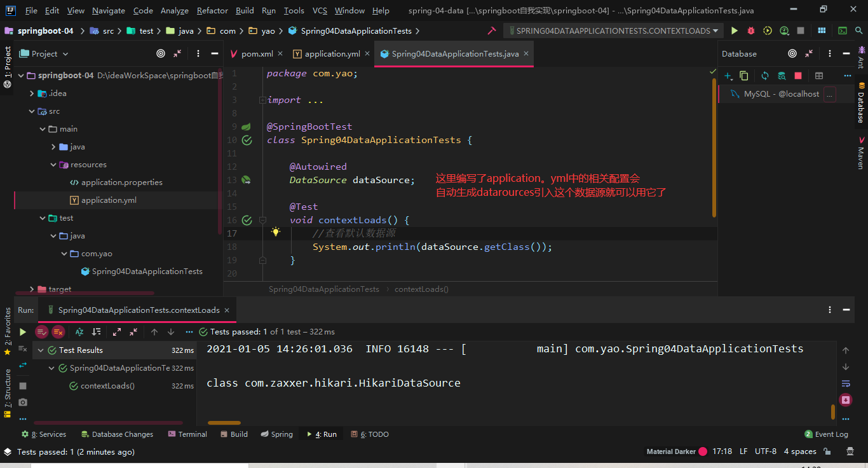Click the lightbulb intention icon in editor
This screenshot has height=468, width=868.
coord(276,232)
